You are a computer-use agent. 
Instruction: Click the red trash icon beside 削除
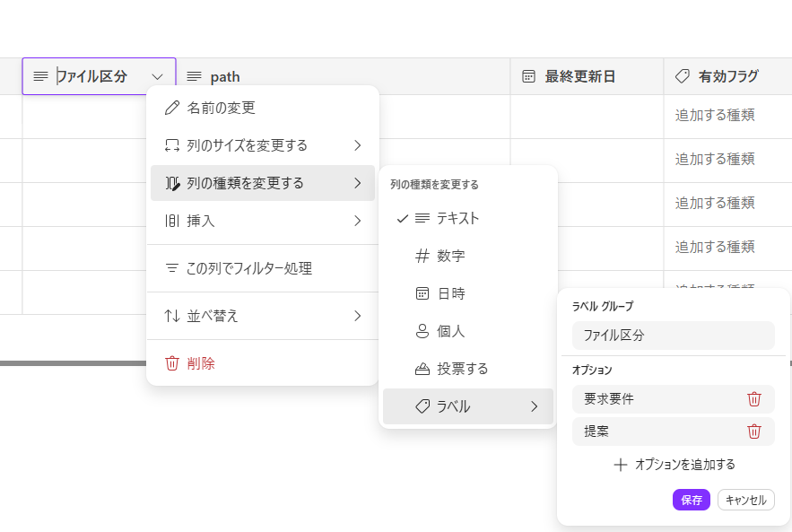[171, 363]
